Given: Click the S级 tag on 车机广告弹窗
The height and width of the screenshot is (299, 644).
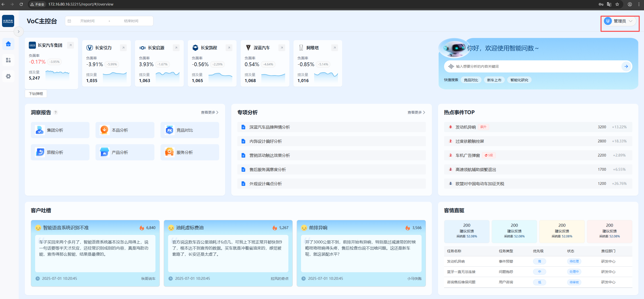Looking at the screenshot, I should click(489, 155).
